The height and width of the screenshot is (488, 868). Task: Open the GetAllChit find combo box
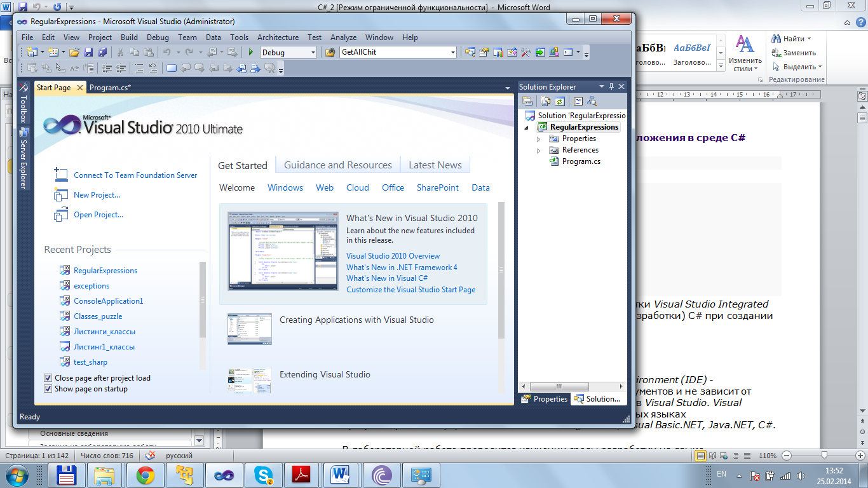click(398, 52)
